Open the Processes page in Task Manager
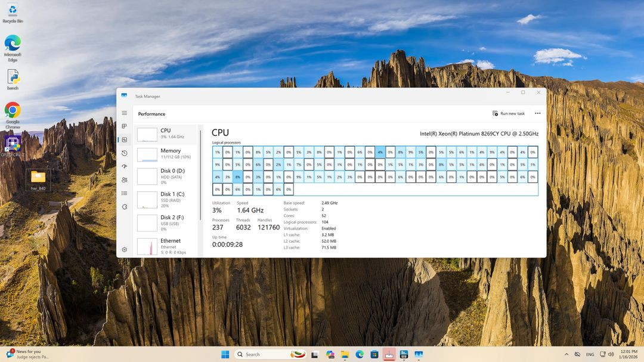Viewport: 644px width, 362px height. (124, 126)
